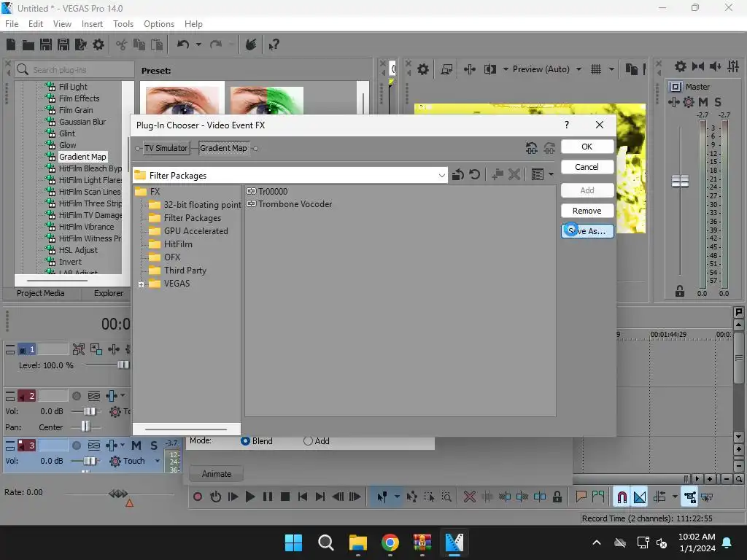Open the Views dropdown arrow in chooser

click(551, 175)
